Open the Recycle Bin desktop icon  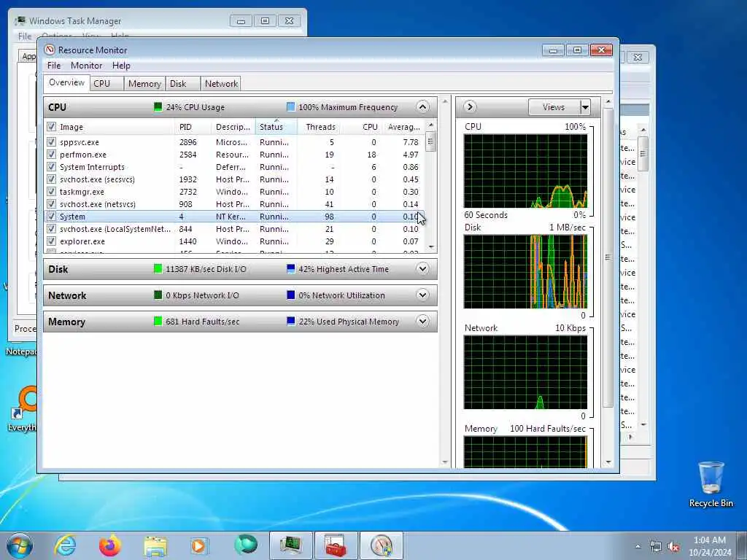pyautogui.click(x=711, y=483)
